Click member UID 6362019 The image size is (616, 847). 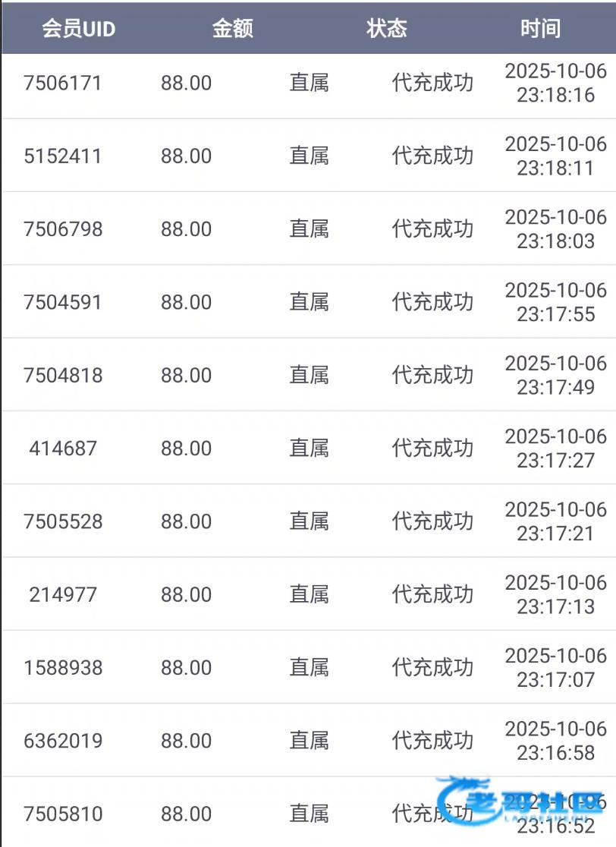coord(63,741)
